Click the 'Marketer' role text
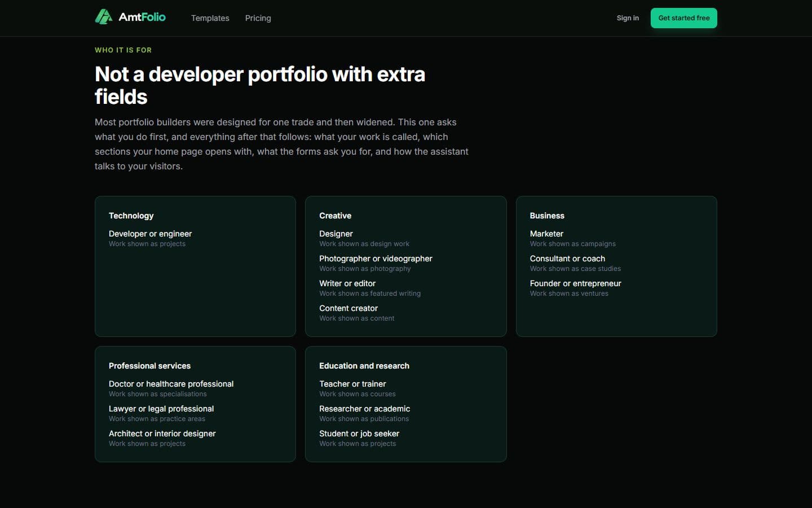812x508 pixels. pyautogui.click(x=546, y=234)
